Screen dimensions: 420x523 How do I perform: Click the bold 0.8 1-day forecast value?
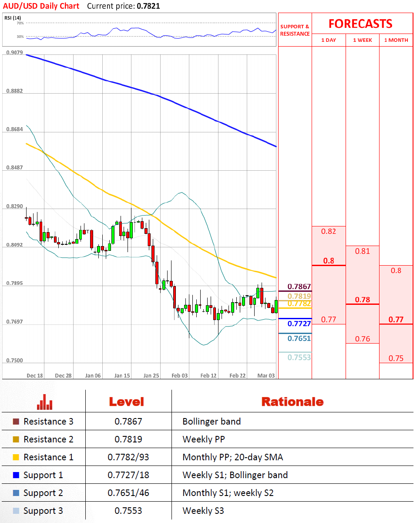(x=329, y=261)
